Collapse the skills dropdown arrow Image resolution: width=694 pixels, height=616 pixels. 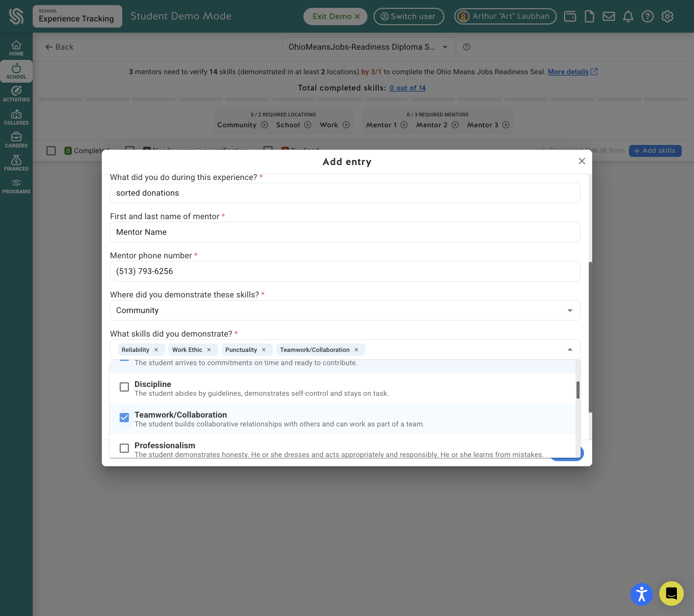(x=570, y=350)
